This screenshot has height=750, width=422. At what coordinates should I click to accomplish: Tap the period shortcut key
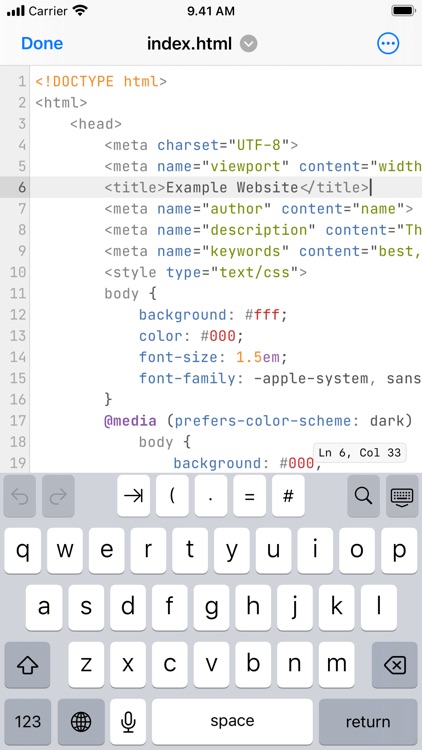tap(211, 496)
